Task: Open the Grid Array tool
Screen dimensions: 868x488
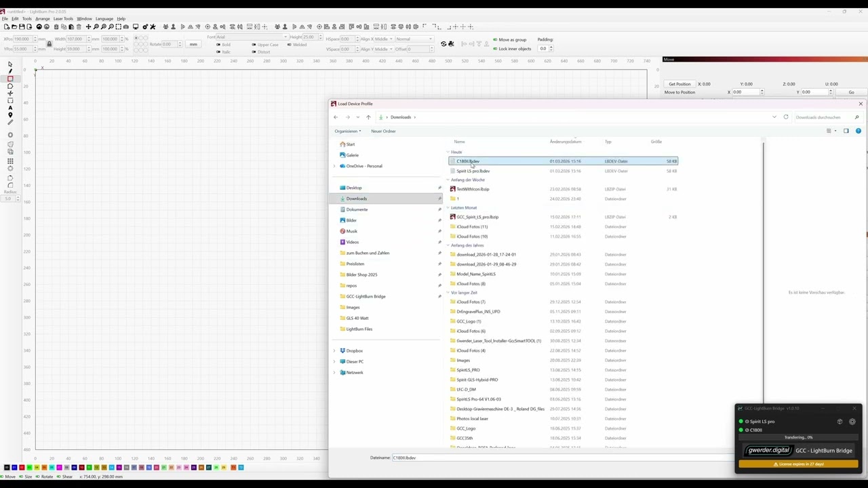Action: [9, 160]
